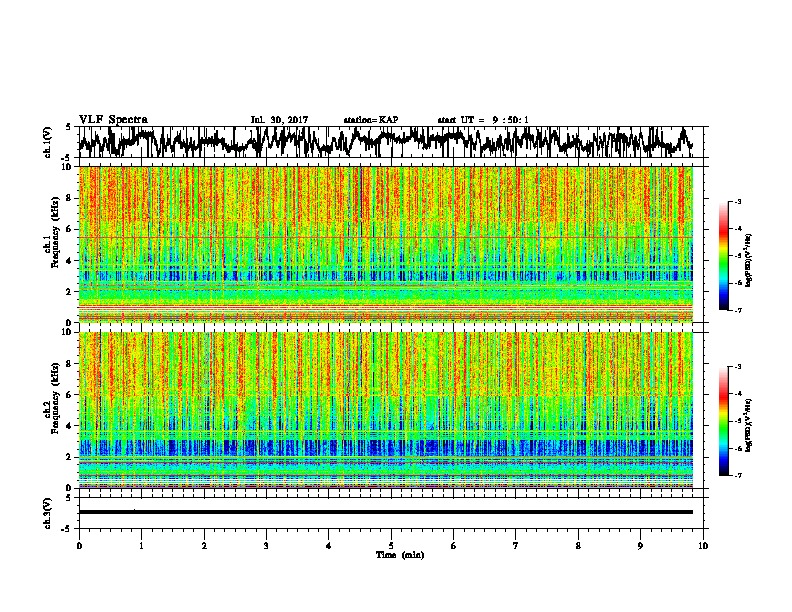Click the ch.2 color scale log(PSD) units label
Image resolution: width=792 pixels, height=612 pixels.
tap(749, 425)
